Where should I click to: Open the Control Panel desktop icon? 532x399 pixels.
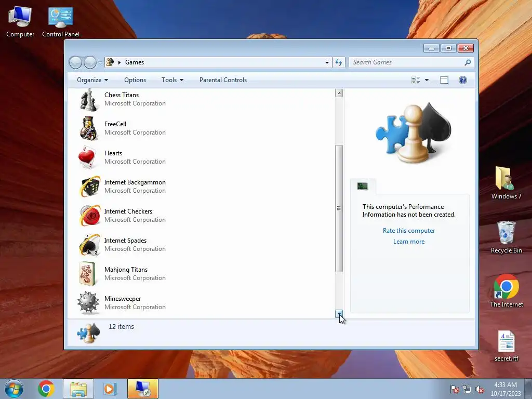[61, 22]
